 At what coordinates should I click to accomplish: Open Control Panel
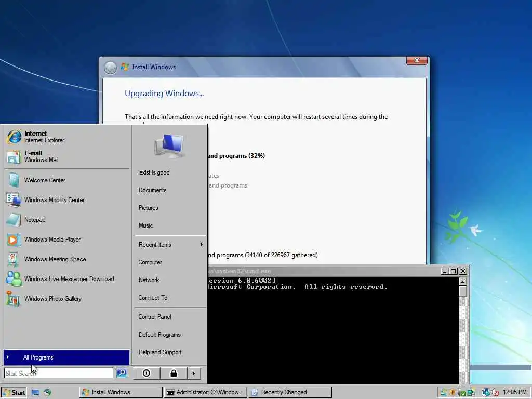[170, 317]
